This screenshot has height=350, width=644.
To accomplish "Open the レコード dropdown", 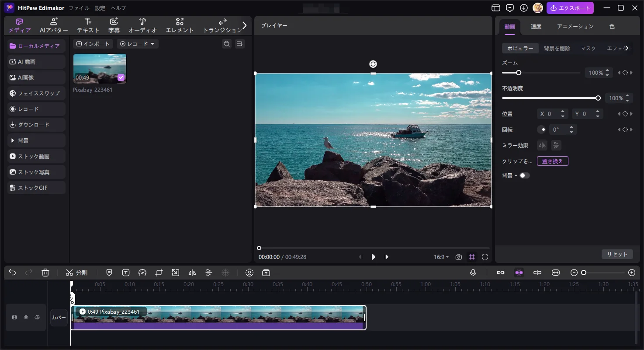I will click(x=138, y=44).
